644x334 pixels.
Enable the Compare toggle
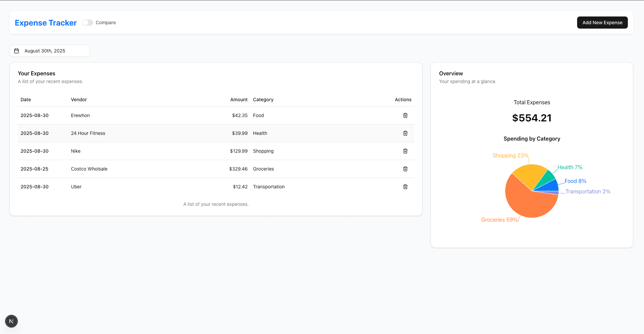(87, 23)
